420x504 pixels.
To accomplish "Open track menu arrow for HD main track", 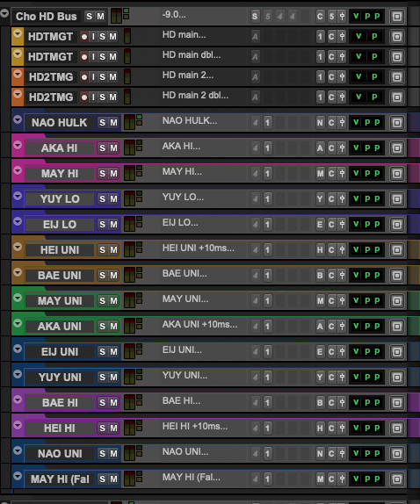I will pos(18,33).
